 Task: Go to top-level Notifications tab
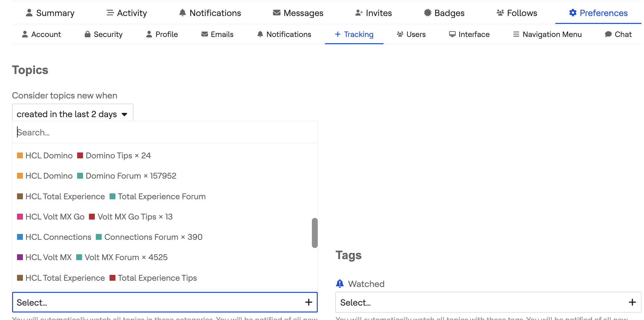(210, 13)
